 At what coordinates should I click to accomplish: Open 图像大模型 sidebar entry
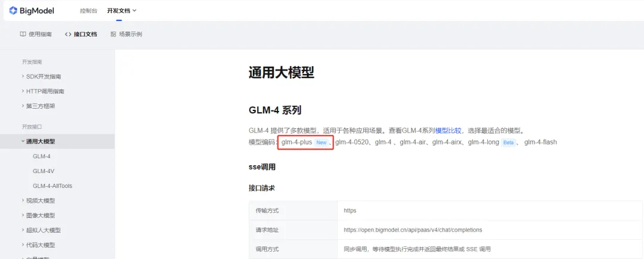tap(41, 215)
